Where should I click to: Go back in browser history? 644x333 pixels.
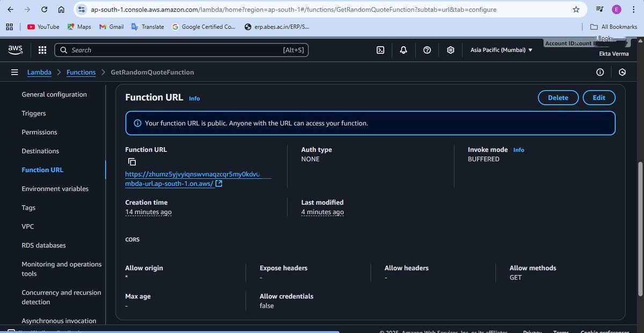click(x=10, y=9)
